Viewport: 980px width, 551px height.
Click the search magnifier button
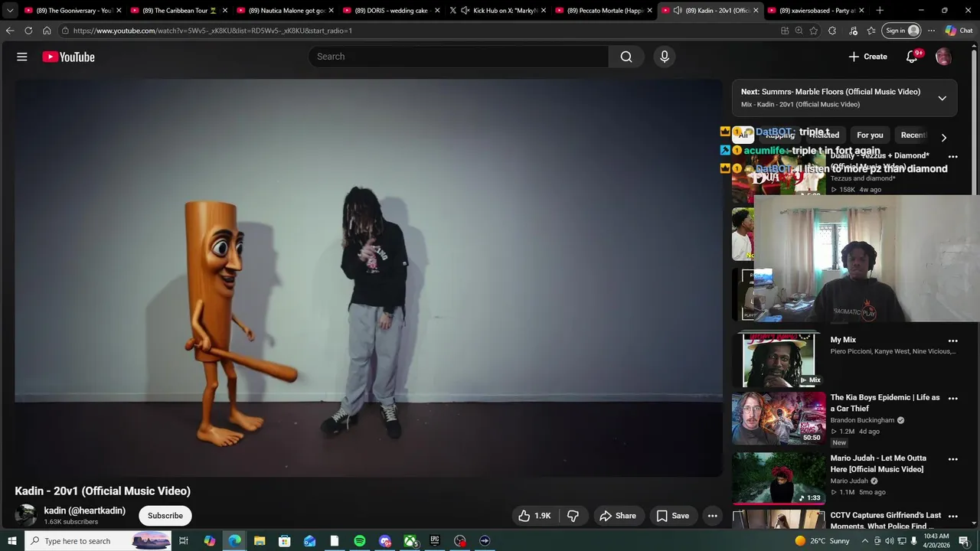(x=626, y=57)
